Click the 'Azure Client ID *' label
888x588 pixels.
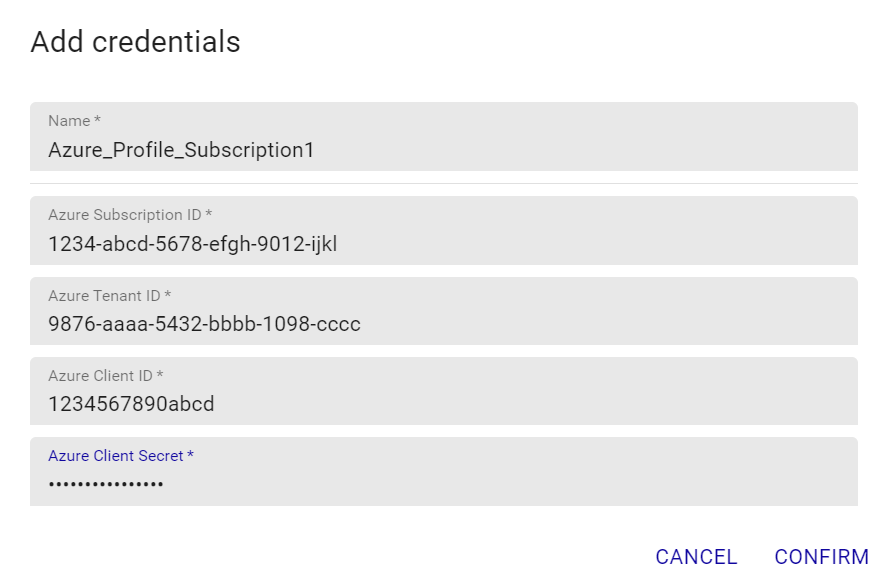click(x=106, y=376)
